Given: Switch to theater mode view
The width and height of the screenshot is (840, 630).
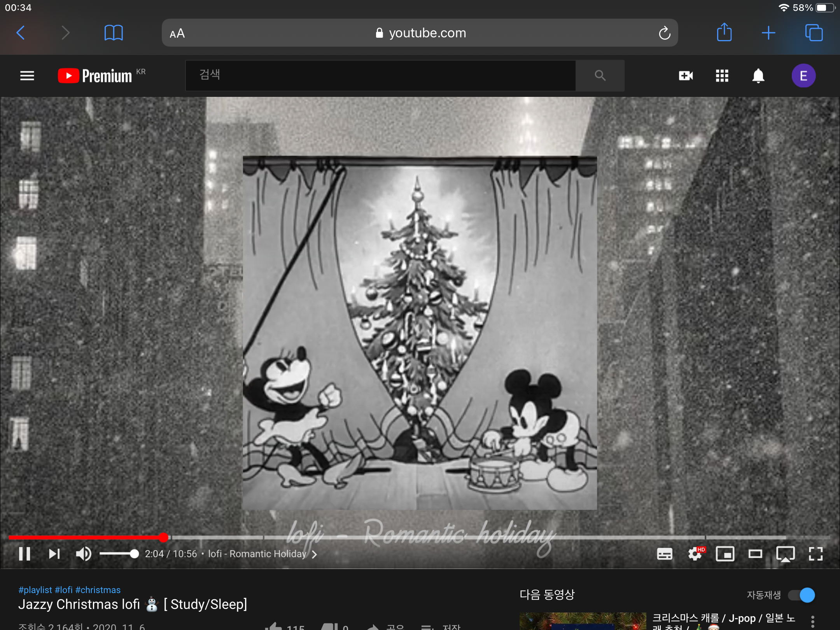Looking at the screenshot, I should pyautogui.click(x=755, y=554).
